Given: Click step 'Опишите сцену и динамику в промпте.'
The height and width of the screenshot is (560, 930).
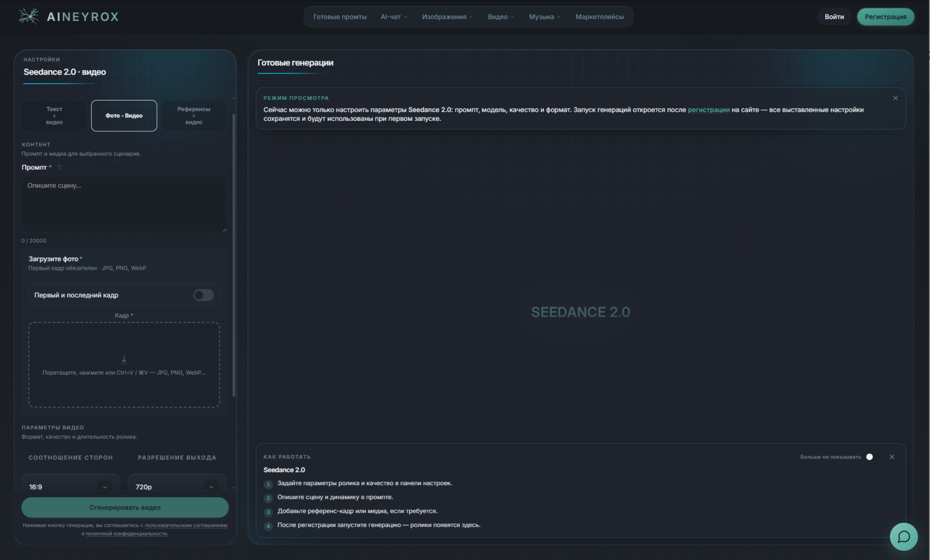Looking at the screenshot, I should coord(335,497).
